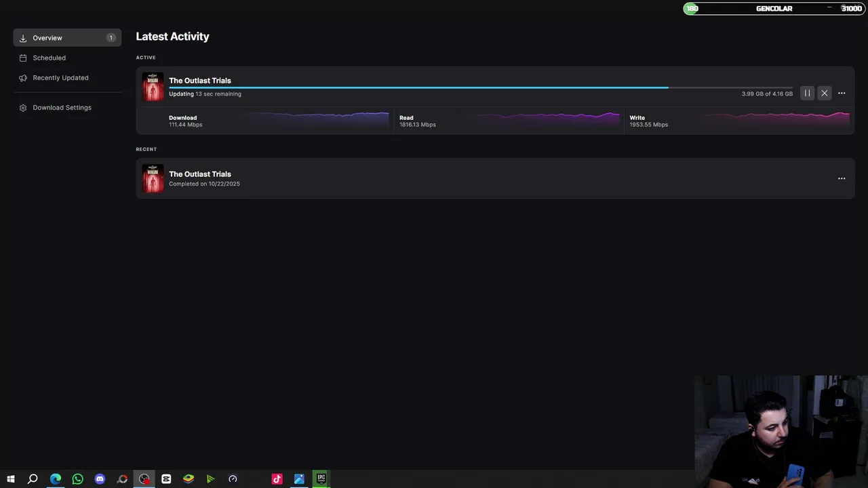Screen dimensions: 868x488
Task: Click the update progress bar
Action: [x=480, y=87]
